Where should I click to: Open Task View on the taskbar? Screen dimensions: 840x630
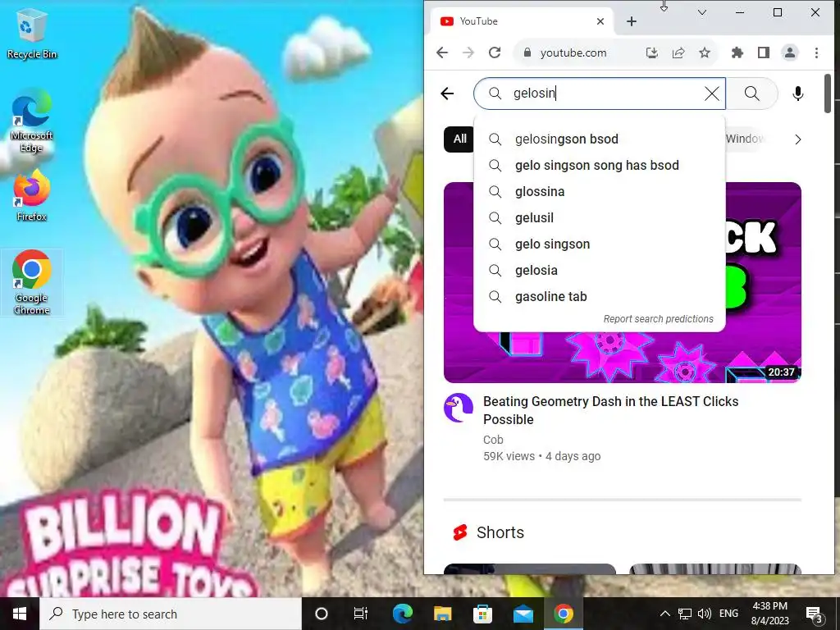[361, 614]
